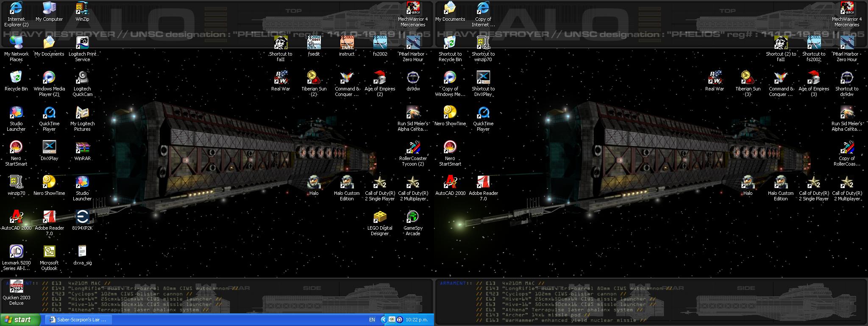
Task: Select the winzip70 icon
Action: pyautogui.click(x=16, y=185)
